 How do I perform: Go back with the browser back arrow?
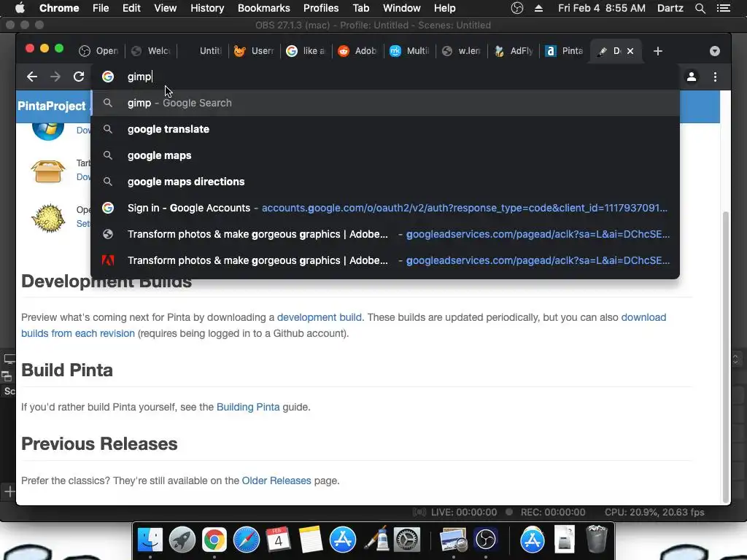[32, 77]
